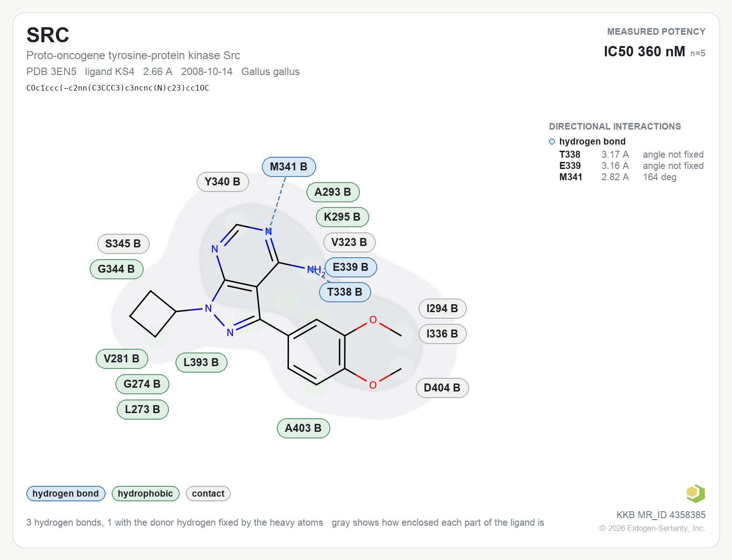Click the T338 B residue tag

tap(345, 292)
